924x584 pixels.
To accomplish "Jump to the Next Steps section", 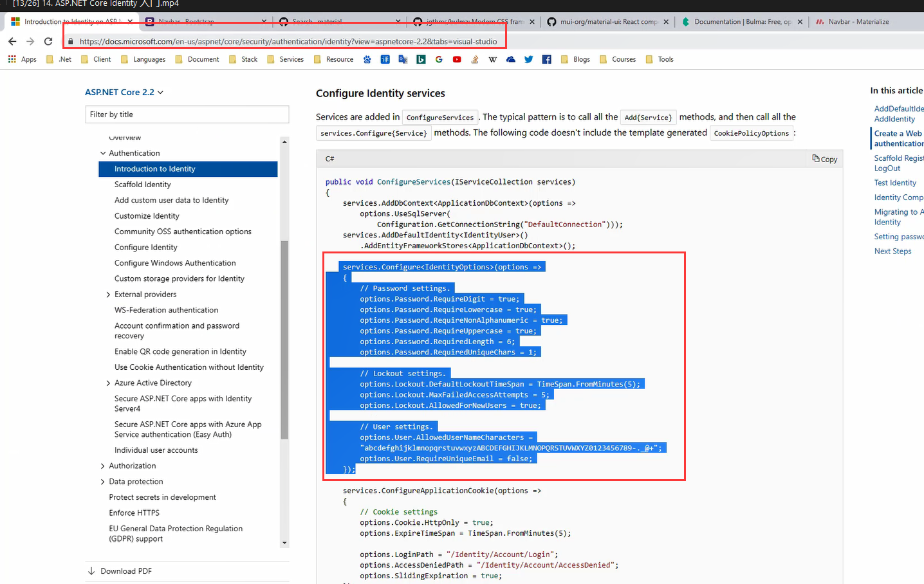I will tap(892, 251).
